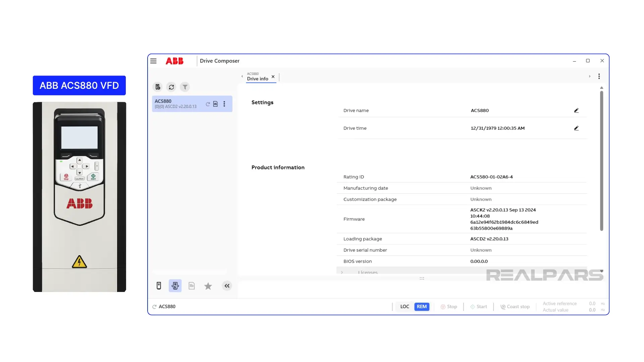Open the favorites star icon
Viewport: 644px width, 362px height.
pos(208,286)
